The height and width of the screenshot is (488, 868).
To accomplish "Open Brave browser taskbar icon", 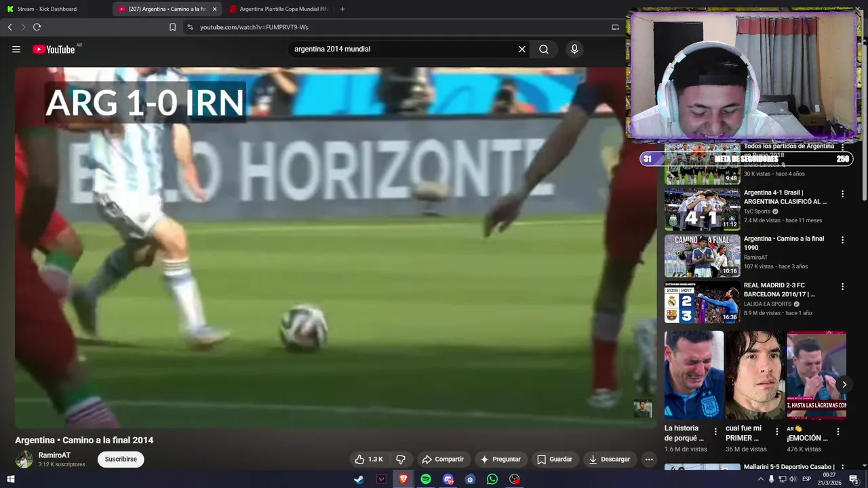I will 403,479.
